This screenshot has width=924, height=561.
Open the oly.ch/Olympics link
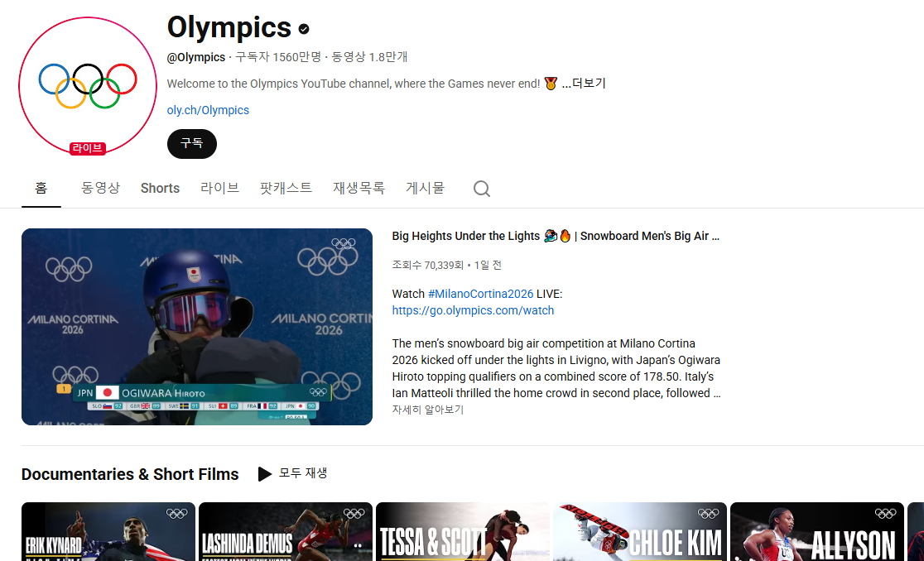tap(208, 110)
